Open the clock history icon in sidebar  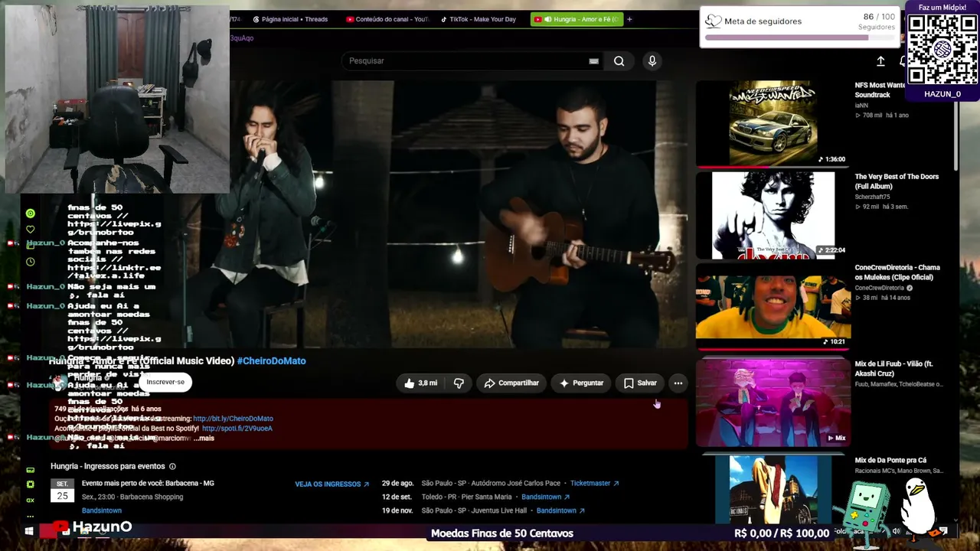(x=31, y=262)
